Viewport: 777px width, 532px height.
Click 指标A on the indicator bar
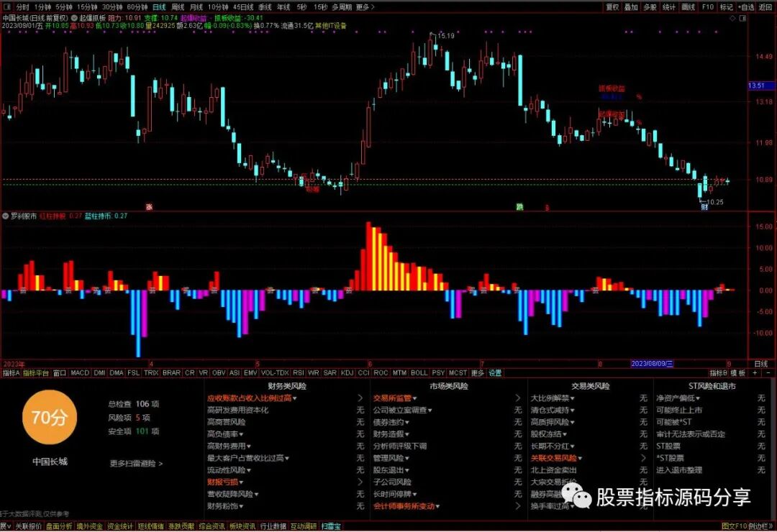pos(11,372)
